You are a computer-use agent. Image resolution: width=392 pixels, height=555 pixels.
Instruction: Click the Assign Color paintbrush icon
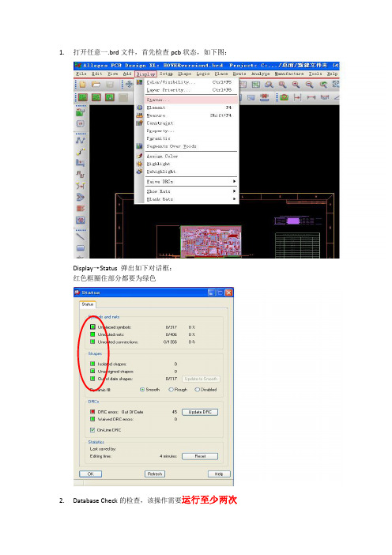click(x=139, y=156)
